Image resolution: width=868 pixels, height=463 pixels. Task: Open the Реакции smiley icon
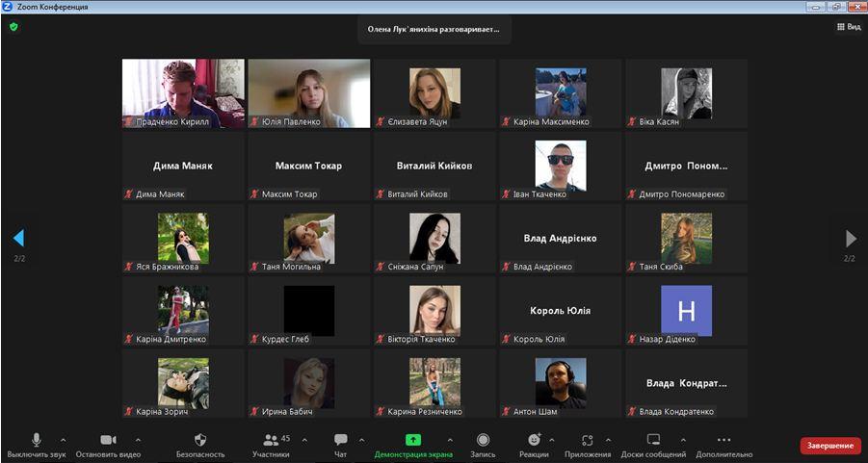coord(534,441)
